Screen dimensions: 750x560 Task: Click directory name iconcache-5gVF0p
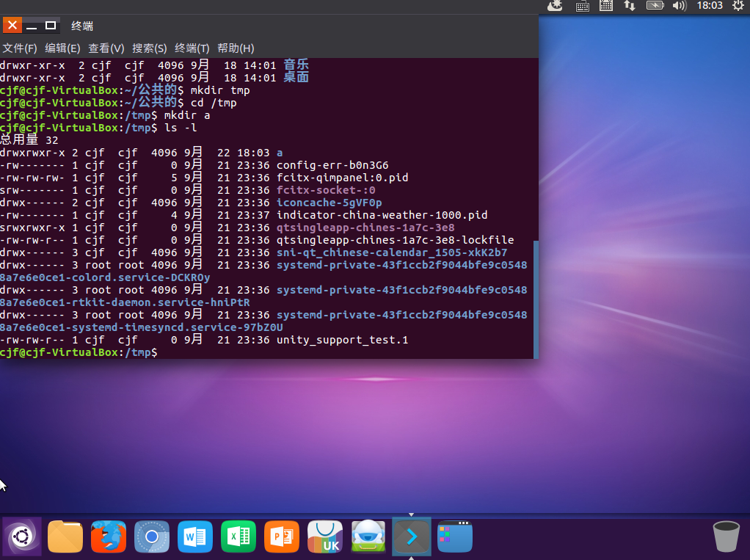(x=329, y=203)
